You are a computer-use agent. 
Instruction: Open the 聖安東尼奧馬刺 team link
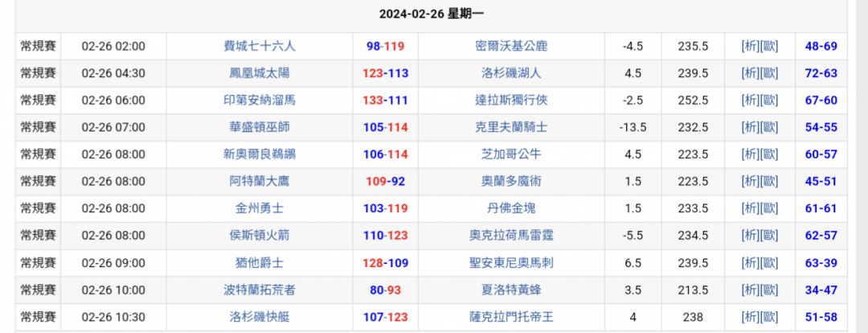511,263
